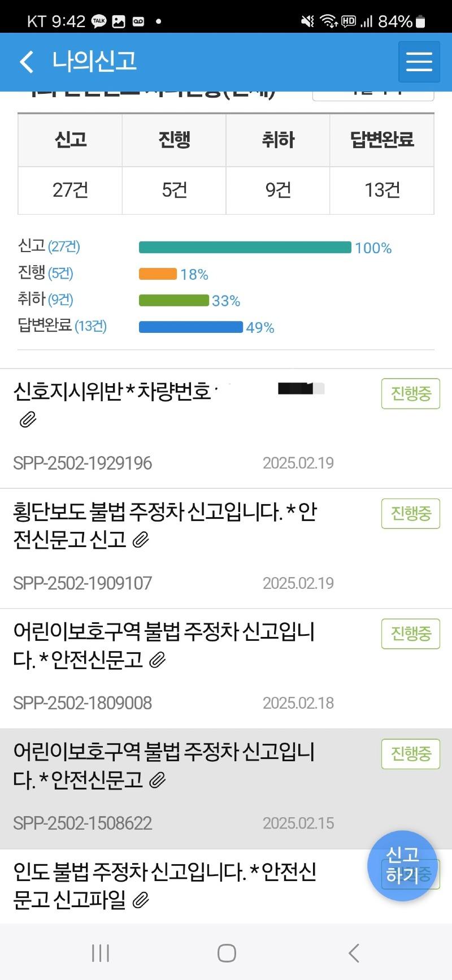Tap the floating 신고하기 button
Image resolution: width=452 pixels, height=980 pixels.
point(402,865)
